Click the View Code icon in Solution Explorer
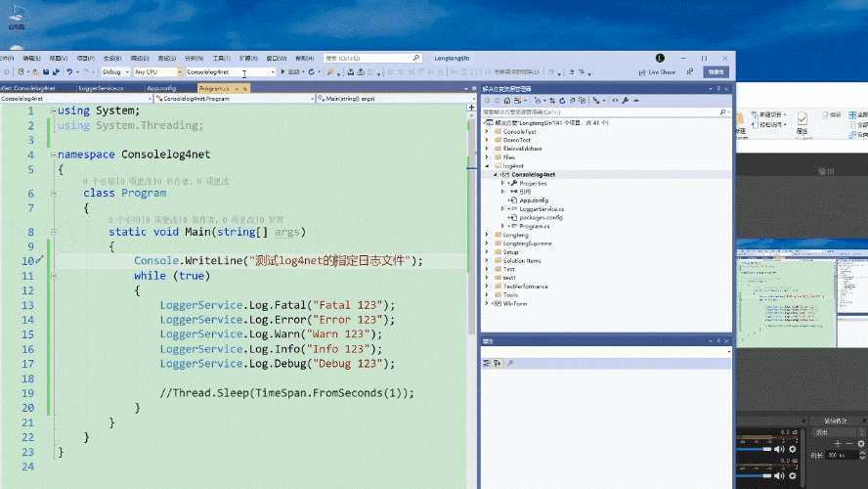This screenshot has width=868, height=489. (x=615, y=101)
